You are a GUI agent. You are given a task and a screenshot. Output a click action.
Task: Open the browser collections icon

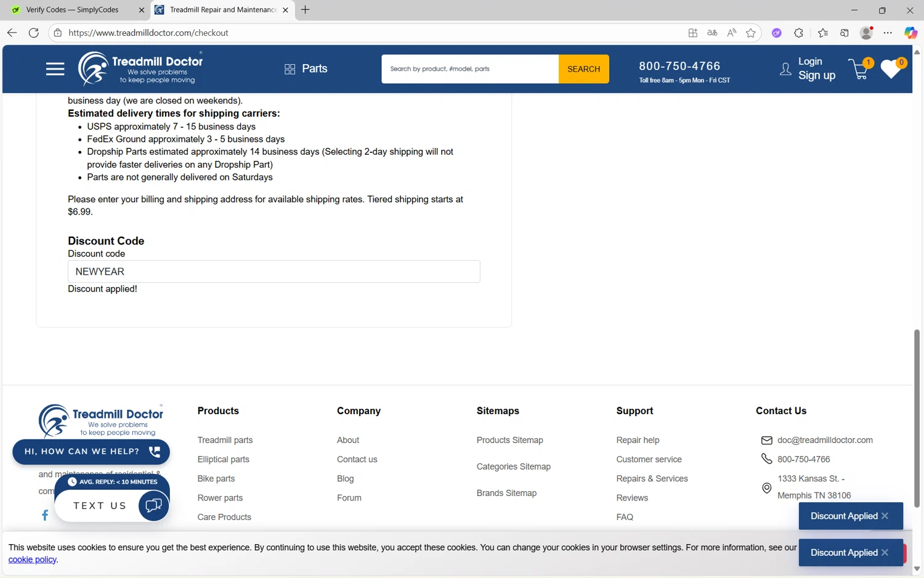pos(845,33)
